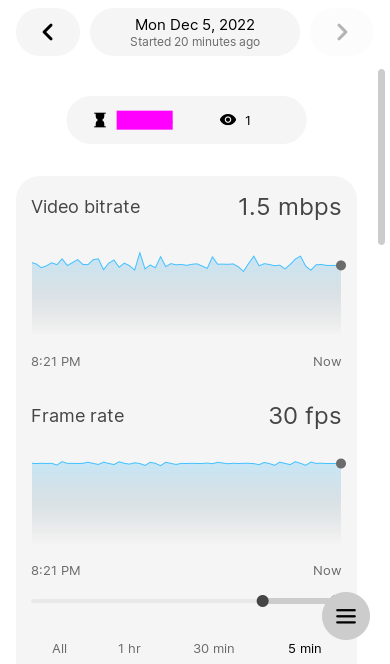
Task: Open the hamburger menu floating button
Action: coord(346,616)
